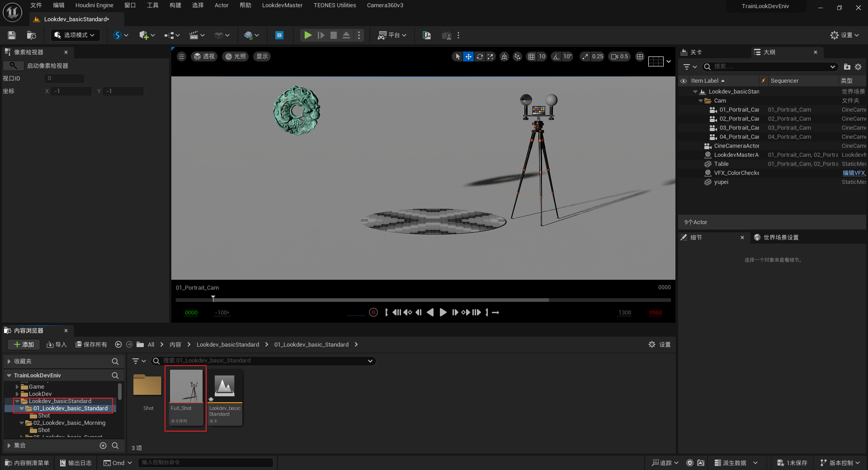Toggle grid snapping in the viewport
Image resolution: width=868 pixels, height=470 pixels.
(x=531, y=56)
